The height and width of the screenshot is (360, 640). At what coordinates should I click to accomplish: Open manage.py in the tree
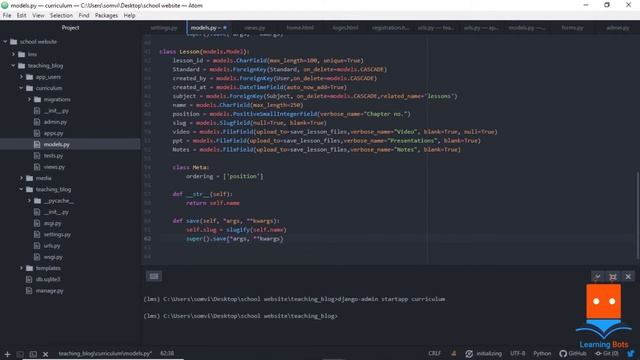[49, 291]
